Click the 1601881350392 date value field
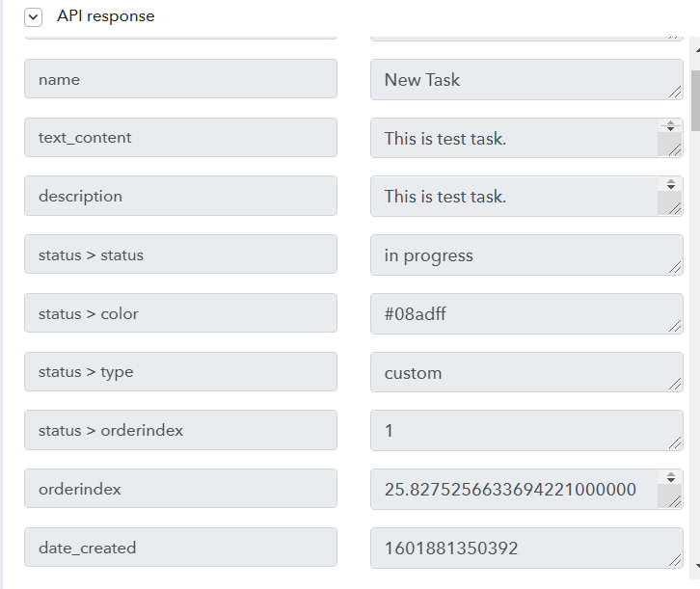The height and width of the screenshot is (589, 700). pyautogui.click(x=526, y=548)
